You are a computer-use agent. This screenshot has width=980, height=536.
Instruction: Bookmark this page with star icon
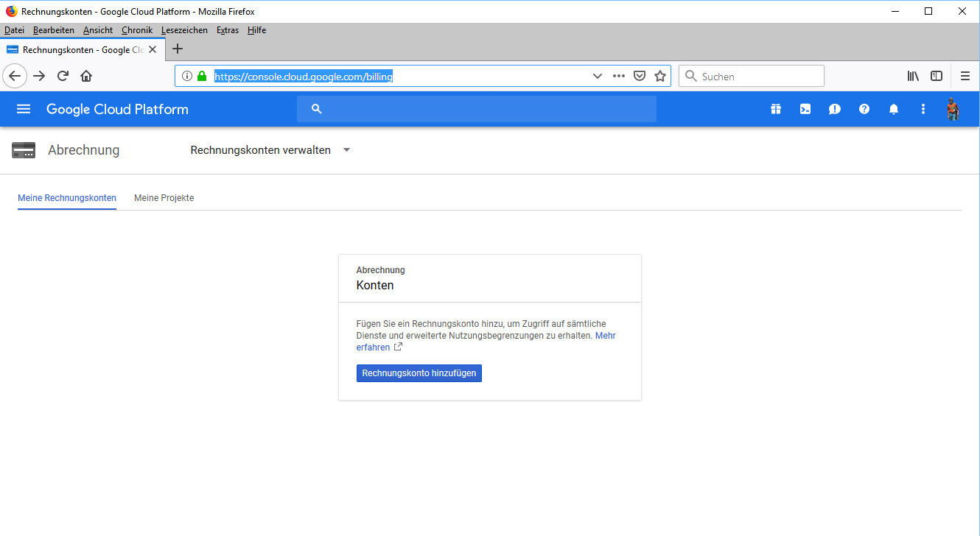coord(660,76)
